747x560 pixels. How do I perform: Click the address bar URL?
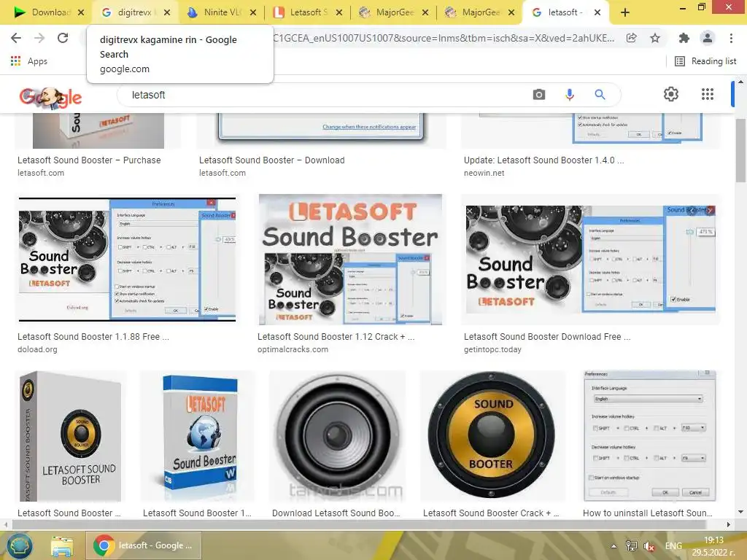pos(443,38)
